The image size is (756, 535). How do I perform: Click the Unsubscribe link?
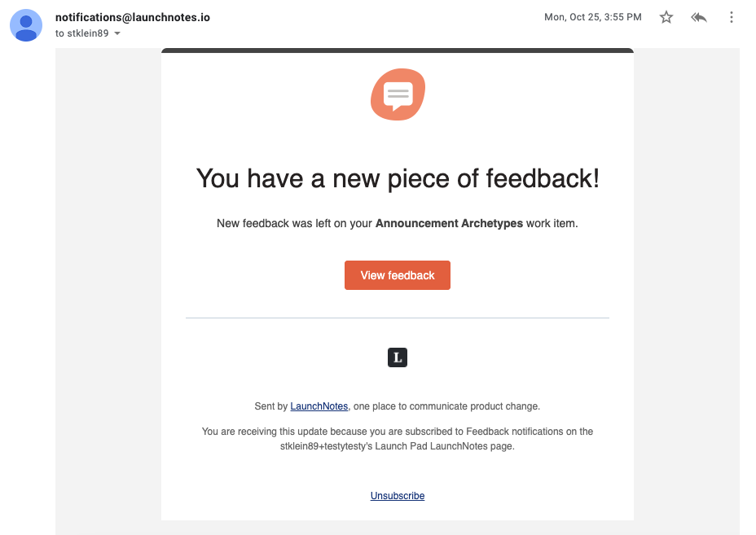click(x=398, y=495)
